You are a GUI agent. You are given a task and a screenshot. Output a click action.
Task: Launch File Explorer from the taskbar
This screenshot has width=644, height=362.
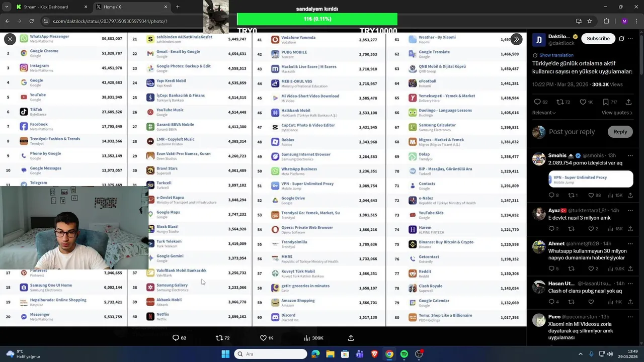coord(330,354)
